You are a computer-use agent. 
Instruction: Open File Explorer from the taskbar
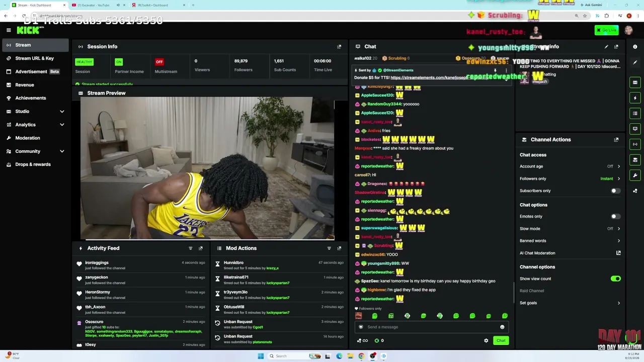(350, 356)
